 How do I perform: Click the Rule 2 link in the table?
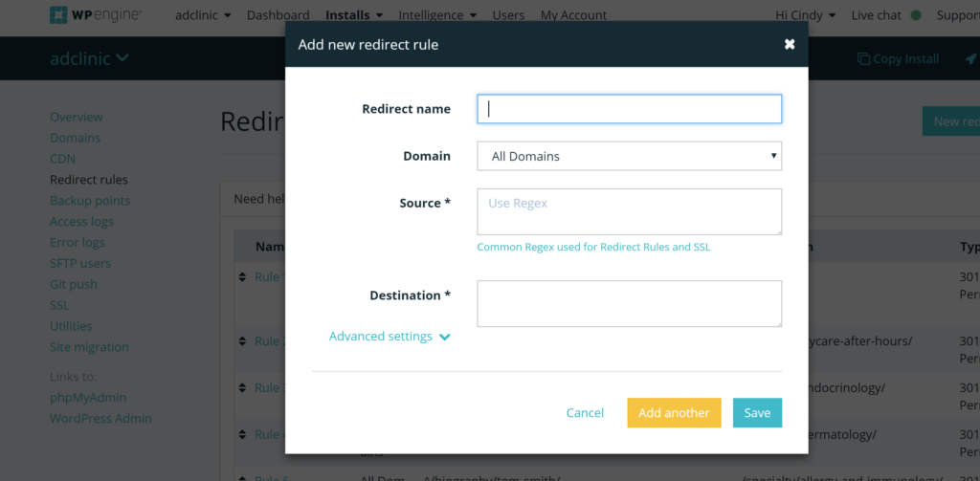click(x=269, y=341)
